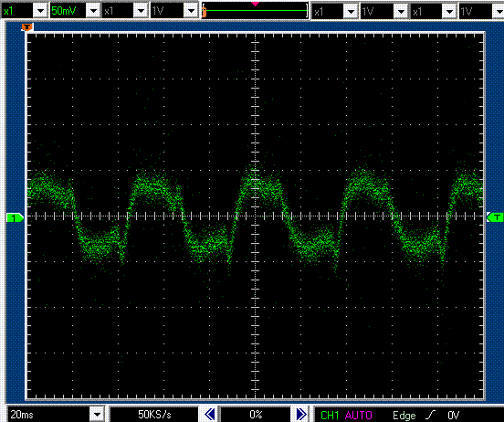
Task: Open the 50mV volts-per-division dropdown
Action: (x=93, y=11)
